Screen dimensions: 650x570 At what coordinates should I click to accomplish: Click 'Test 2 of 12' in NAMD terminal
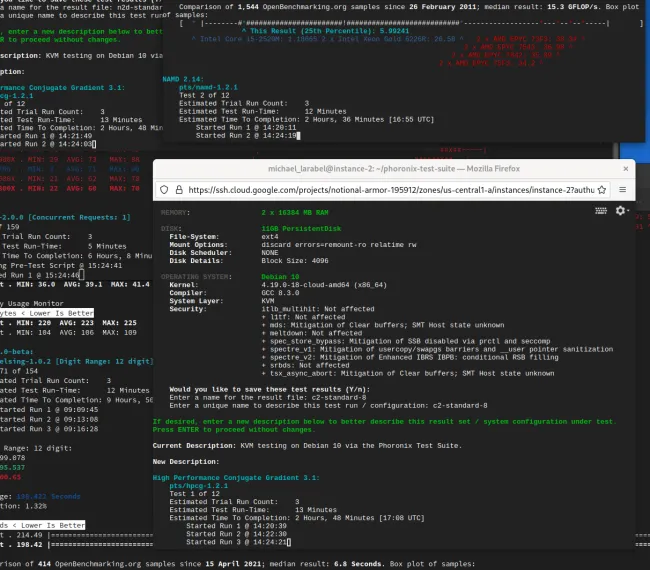point(204,95)
